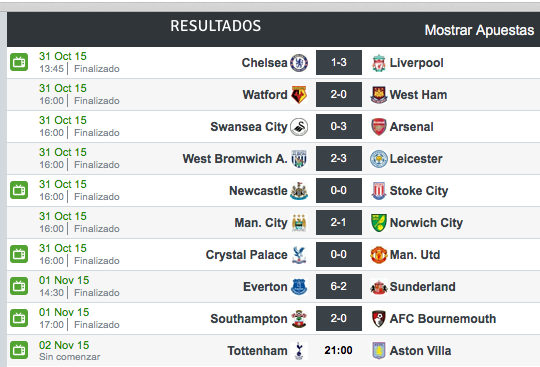Select the 21:00 Tottenham kickoff time

(x=338, y=350)
